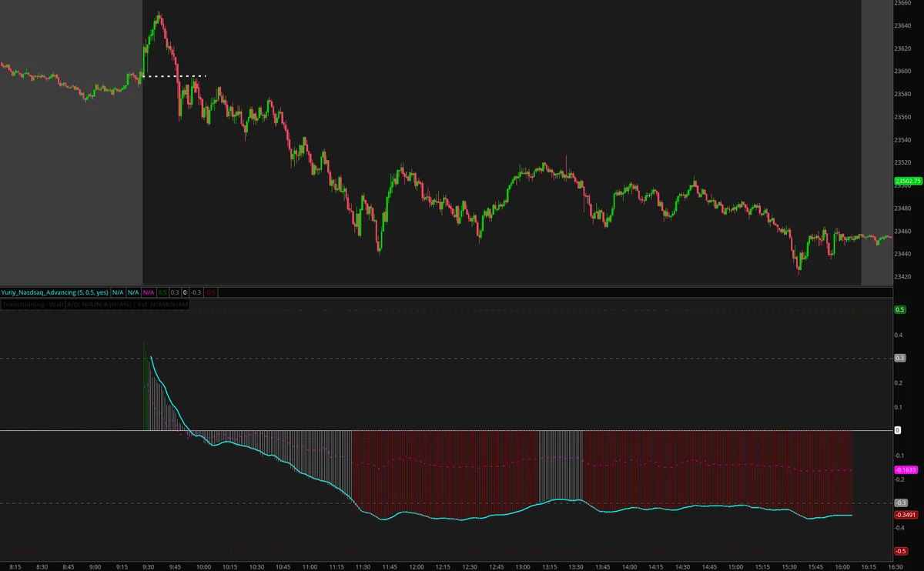
Task: Click the 0.4 label on indicator axis
Action: [898, 335]
